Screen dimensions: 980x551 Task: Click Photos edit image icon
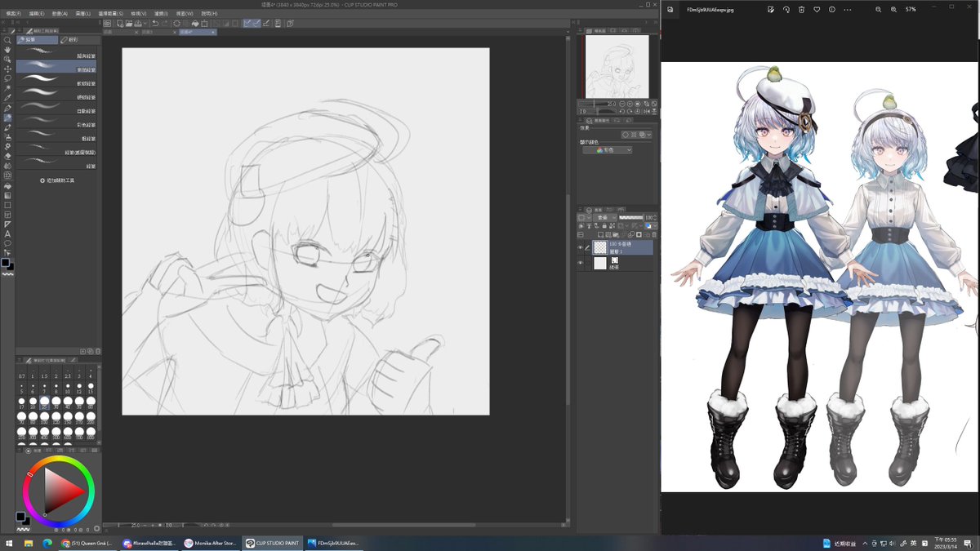pyautogui.click(x=770, y=9)
